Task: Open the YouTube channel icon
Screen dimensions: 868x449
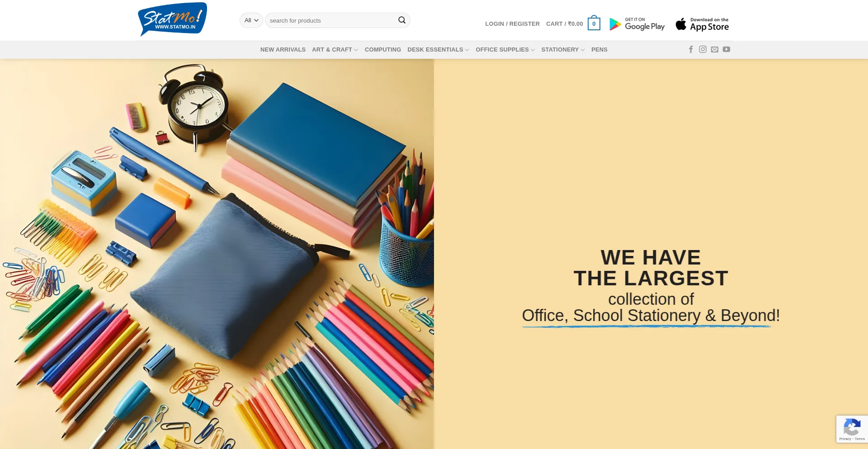Action: pos(726,49)
